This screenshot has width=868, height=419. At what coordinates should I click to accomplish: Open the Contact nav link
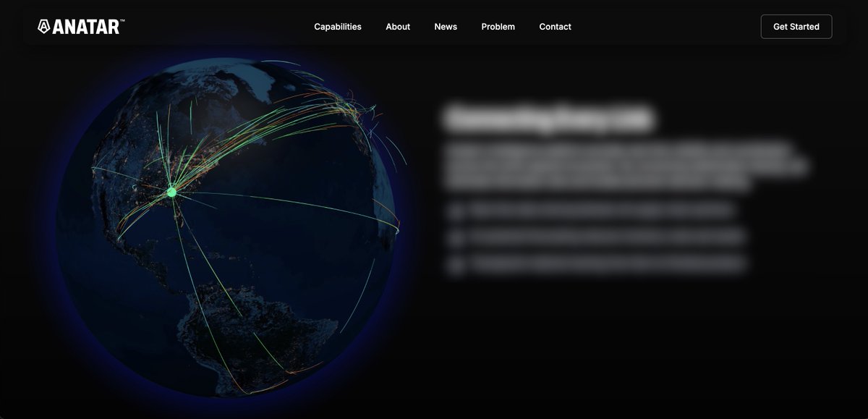(555, 27)
